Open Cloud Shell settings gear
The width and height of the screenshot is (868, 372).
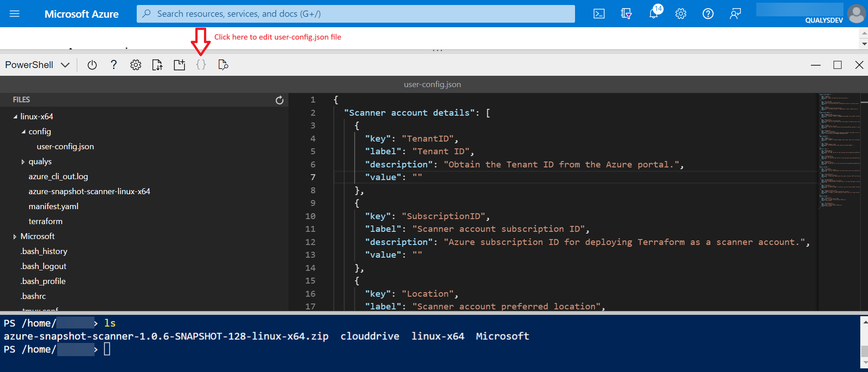tap(135, 65)
